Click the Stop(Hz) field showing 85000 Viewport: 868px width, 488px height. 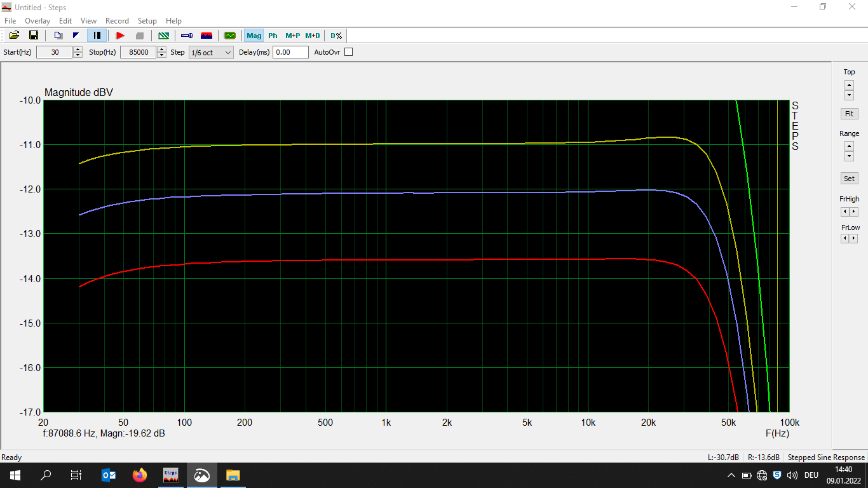[138, 52]
